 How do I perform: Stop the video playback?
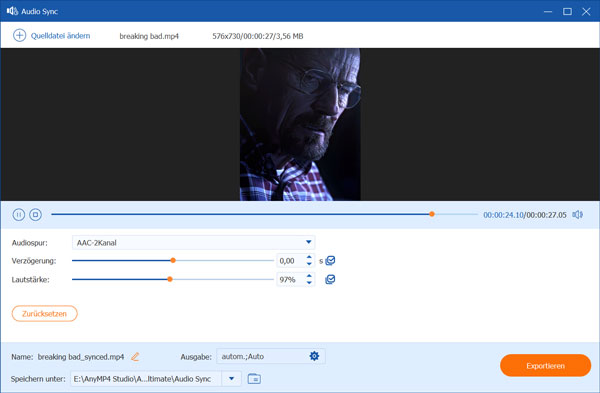[x=36, y=215]
